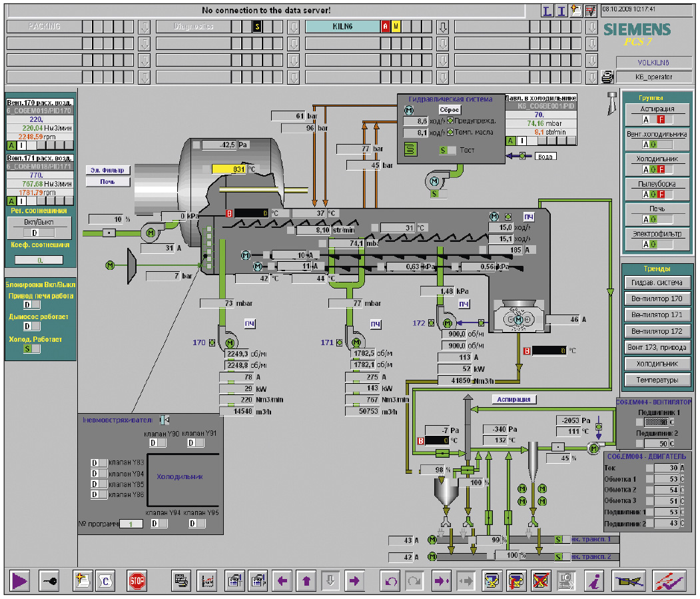
Task: Open the Вентилятор 170 trend
Action: [657, 299]
